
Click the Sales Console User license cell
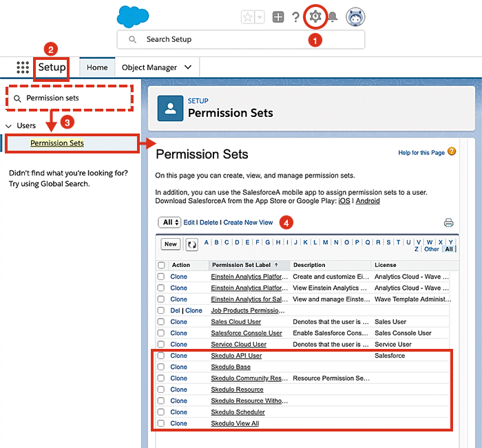tap(403, 333)
